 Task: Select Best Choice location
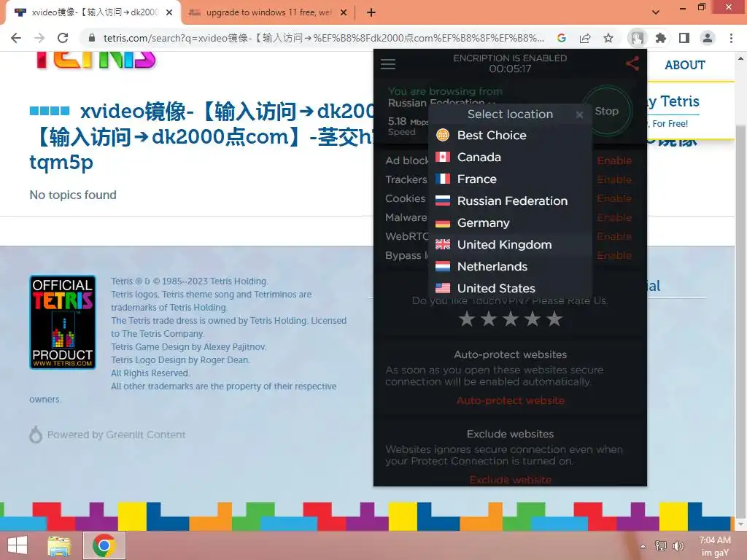click(510, 135)
